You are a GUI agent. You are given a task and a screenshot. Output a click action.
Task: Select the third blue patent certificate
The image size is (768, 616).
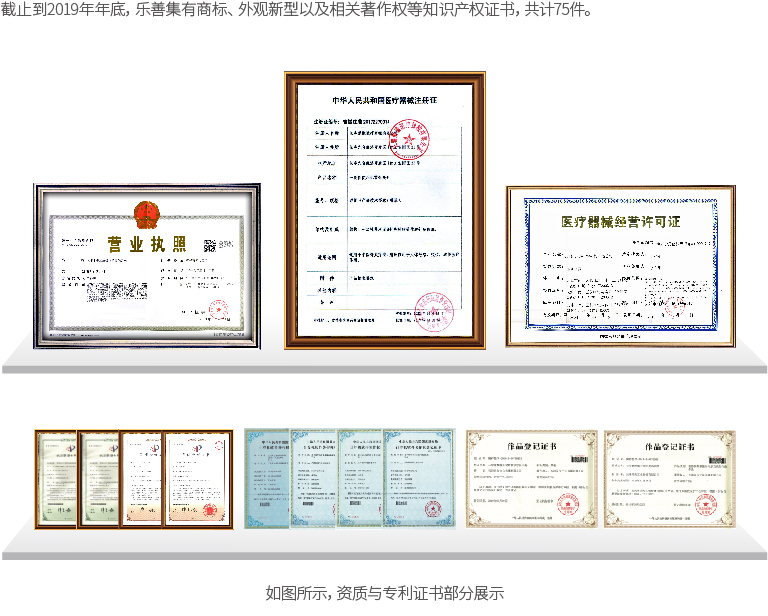point(360,478)
